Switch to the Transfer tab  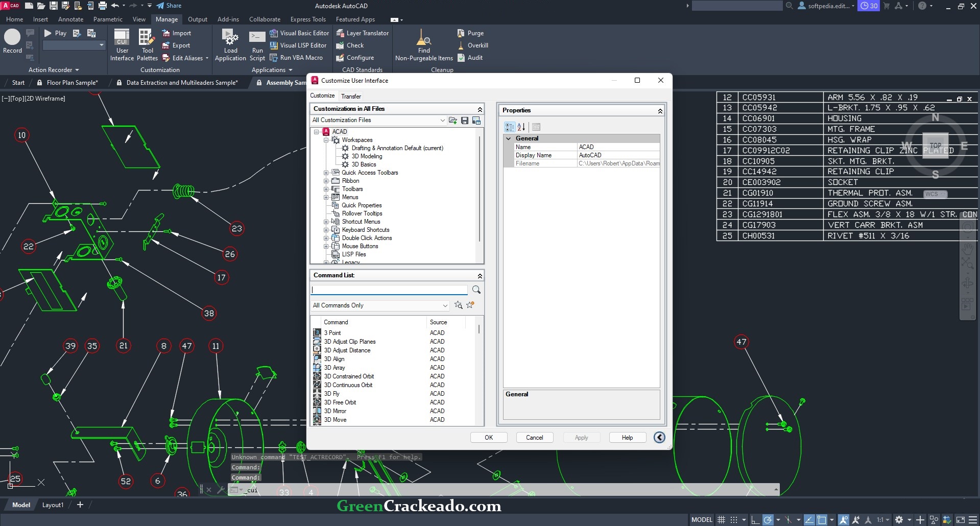[x=351, y=96]
